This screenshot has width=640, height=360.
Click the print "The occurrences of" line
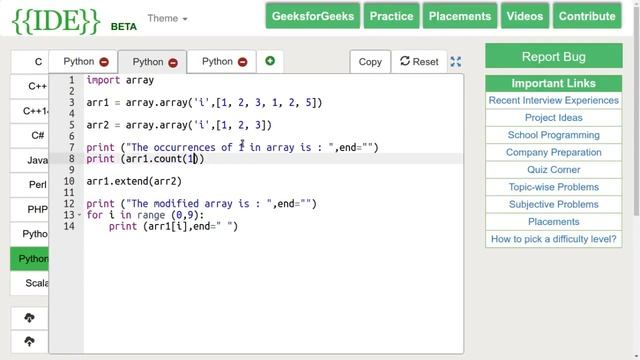(232, 147)
